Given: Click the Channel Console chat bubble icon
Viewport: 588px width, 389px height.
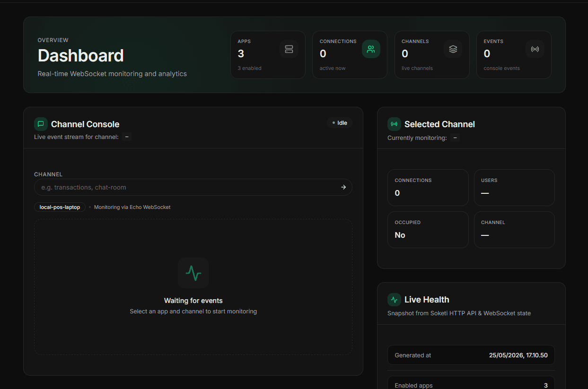Looking at the screenshot, I should pyautogui.click(x=41, y=124).
